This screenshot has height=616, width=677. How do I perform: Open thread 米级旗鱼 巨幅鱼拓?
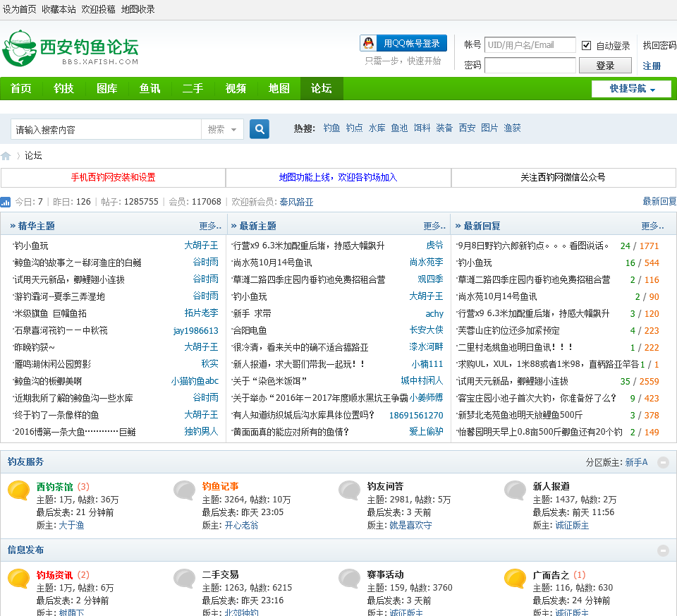coord(51,313)
